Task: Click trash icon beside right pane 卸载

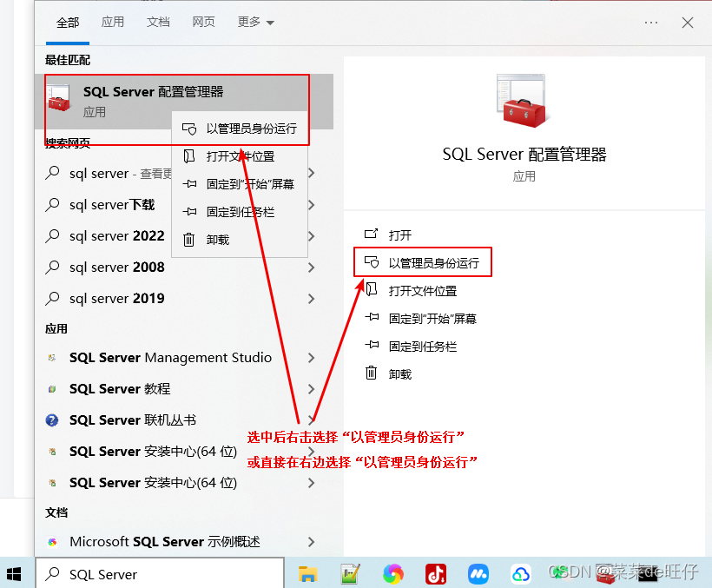Action: 371,373
